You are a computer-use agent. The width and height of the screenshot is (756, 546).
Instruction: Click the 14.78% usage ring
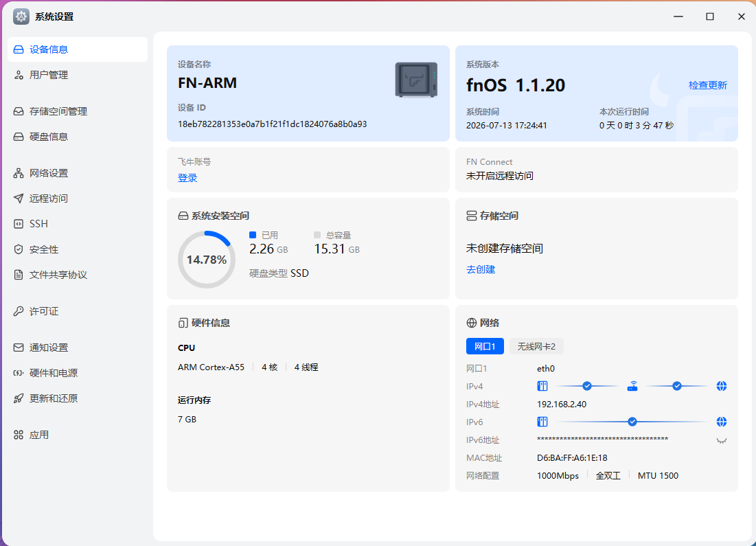[207, 260]
